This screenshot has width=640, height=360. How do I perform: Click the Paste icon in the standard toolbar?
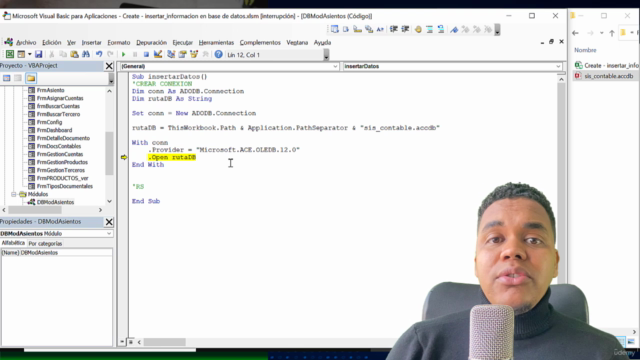point(74,54)
